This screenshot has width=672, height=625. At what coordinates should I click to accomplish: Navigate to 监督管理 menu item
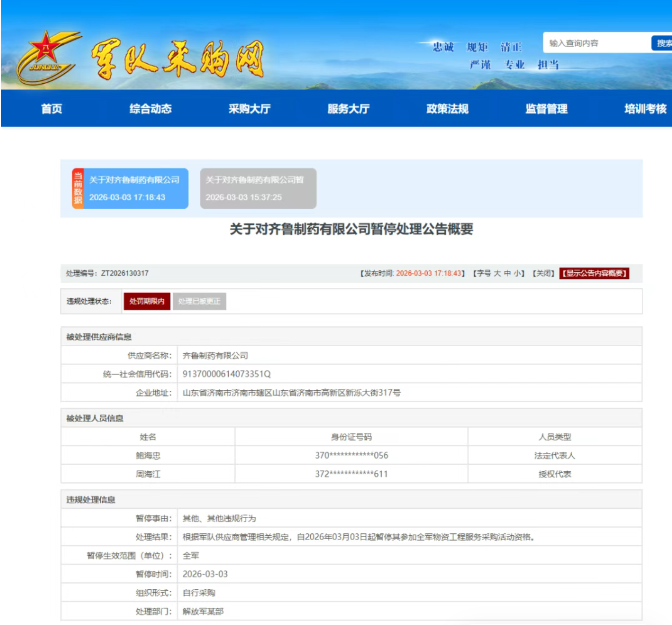(546, 109)
